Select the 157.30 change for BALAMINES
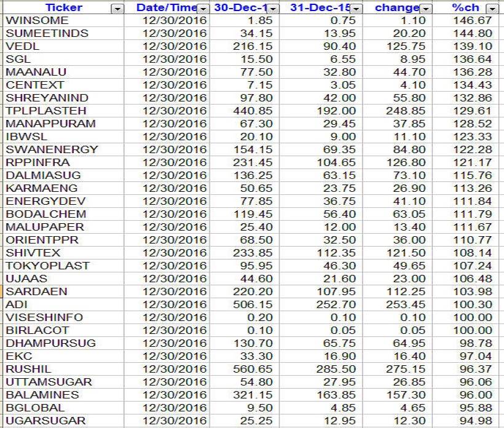The image size is (504, 428). (406, 395)
